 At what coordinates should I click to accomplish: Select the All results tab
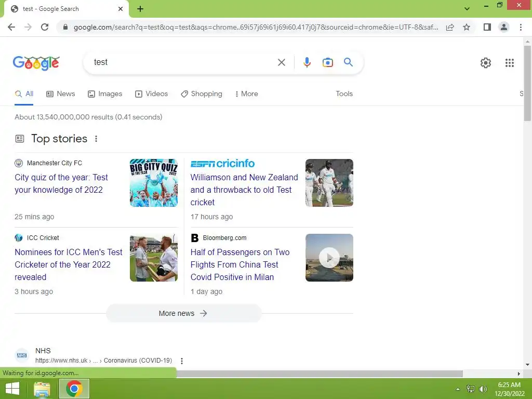(x=24, y=94)
